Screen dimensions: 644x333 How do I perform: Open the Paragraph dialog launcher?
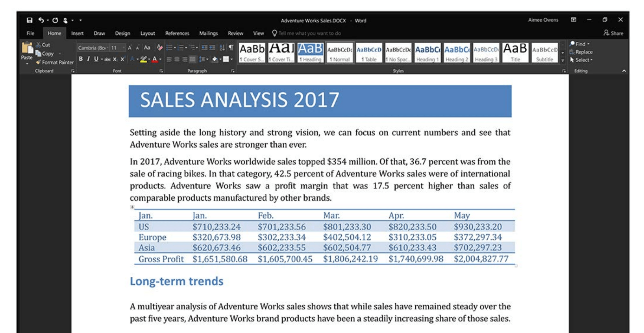point(233,71)
